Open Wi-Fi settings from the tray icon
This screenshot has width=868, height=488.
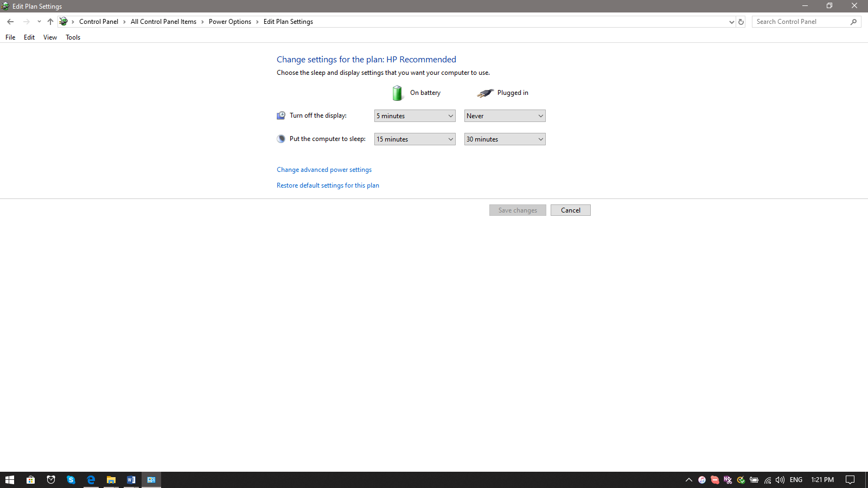pyautogui.click(x=767, y=480)
